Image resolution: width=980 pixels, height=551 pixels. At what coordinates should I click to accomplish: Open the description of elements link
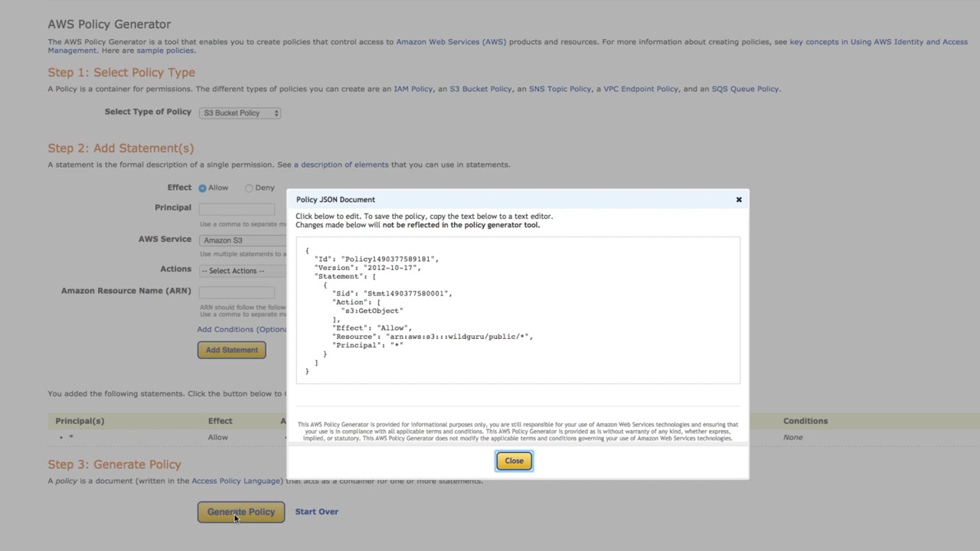(341, 165)
